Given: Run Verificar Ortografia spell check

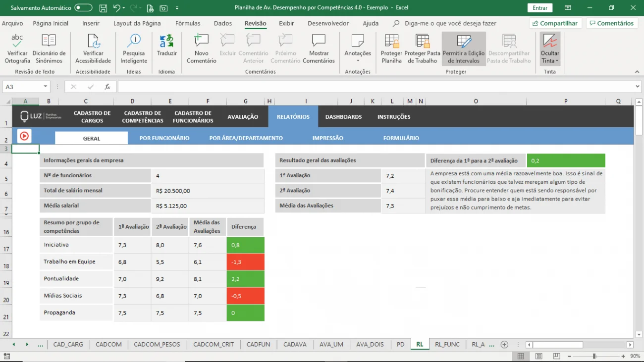Looking at the screenshot, I should 17,49.
